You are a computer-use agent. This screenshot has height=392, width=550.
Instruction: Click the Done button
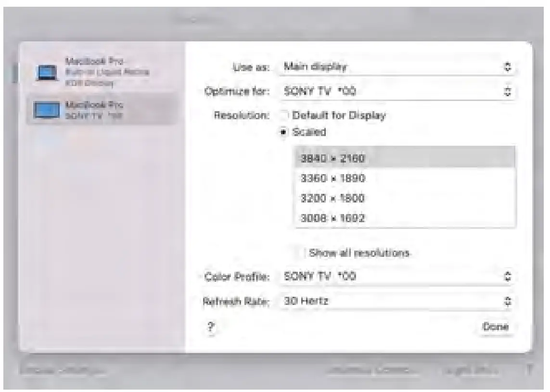(495, 327)
